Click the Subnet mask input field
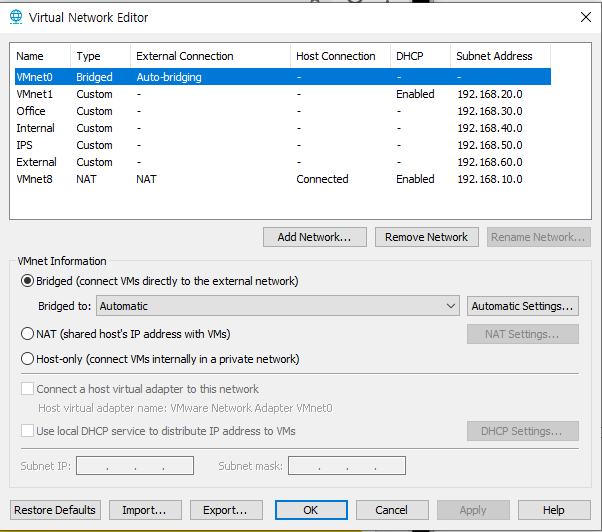Image resolution: width=602 pixels, height=532 pixels. click(347, 466)
